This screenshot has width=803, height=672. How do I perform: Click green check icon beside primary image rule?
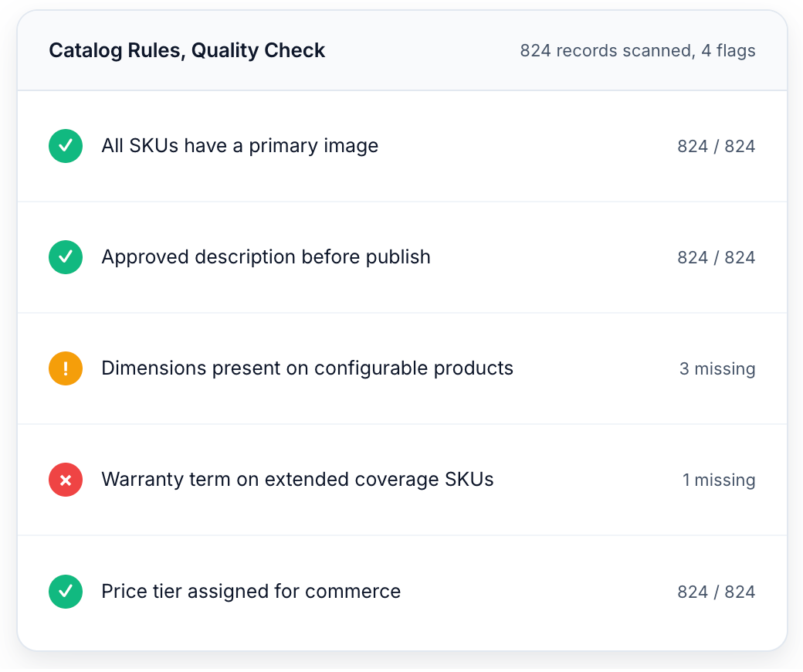pos(66,146)
